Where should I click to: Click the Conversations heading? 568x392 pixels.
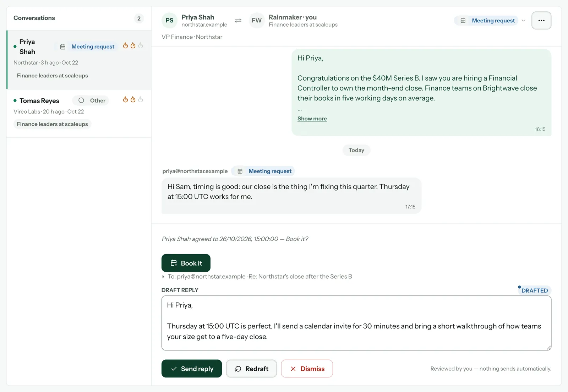34,18
